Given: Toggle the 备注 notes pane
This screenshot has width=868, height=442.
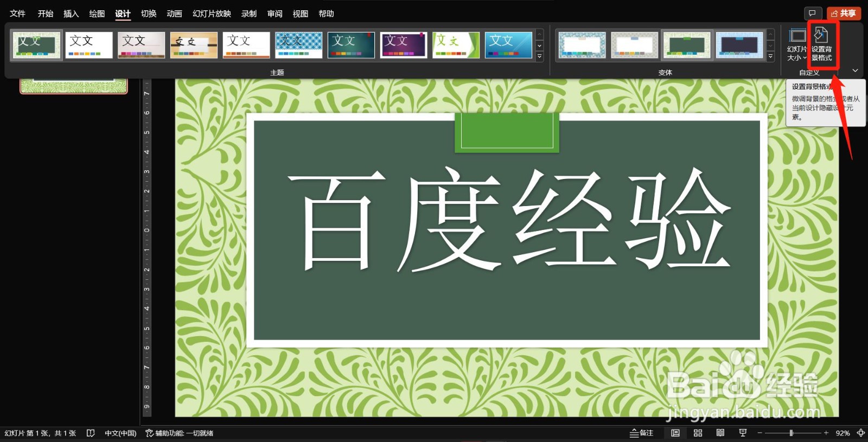Looking at the screenshot, I should click(641, 433).
